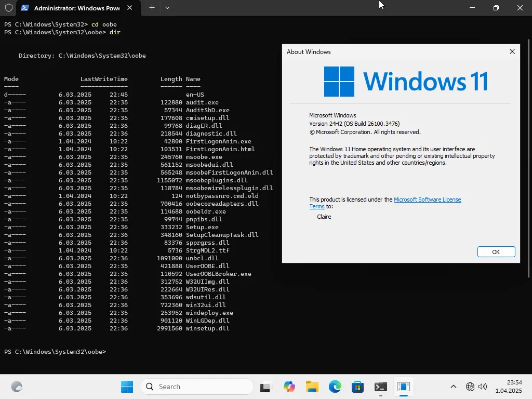Click the Mode column header

pos(11,79)
